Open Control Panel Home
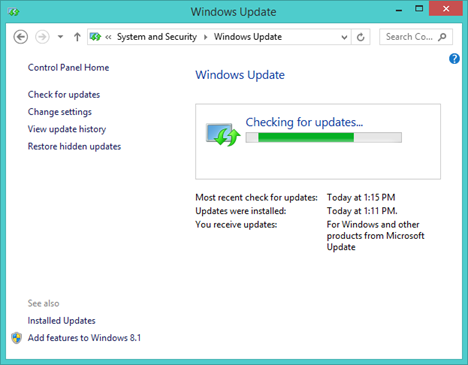This screenshot has height=365, width=468. (x=68, y=68)
